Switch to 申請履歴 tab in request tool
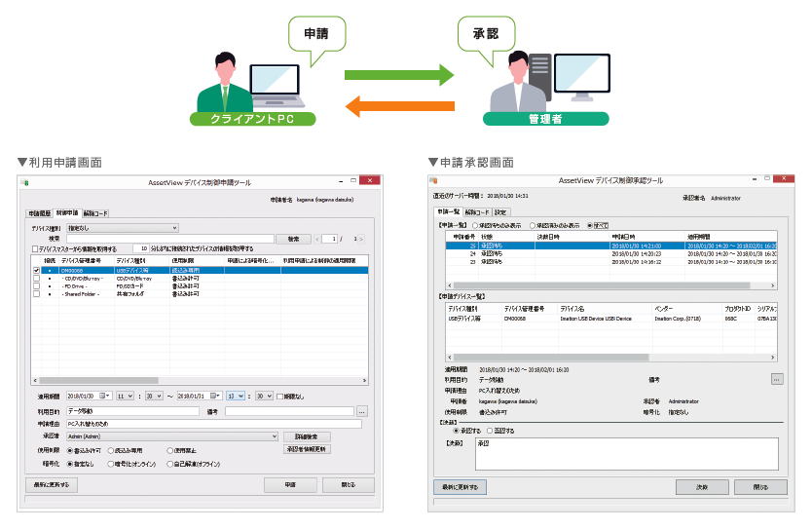Image resolution: width=812 pixels, height=530 pixels. (39, 213)
